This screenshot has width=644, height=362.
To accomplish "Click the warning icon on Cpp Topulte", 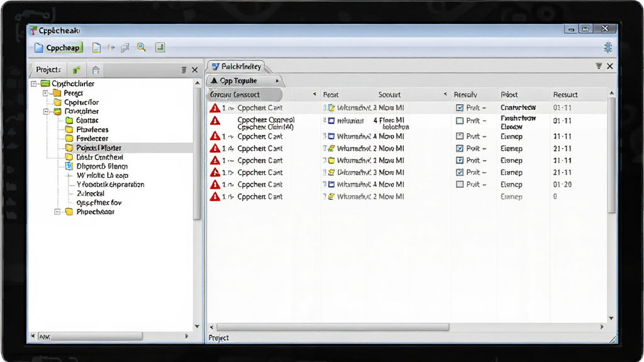I will [x=214, y=81].
